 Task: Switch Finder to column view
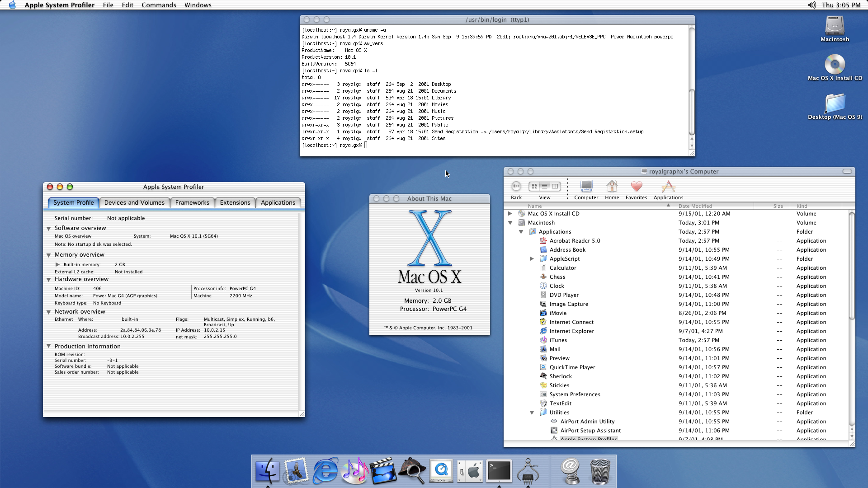(x=555, y=186)
